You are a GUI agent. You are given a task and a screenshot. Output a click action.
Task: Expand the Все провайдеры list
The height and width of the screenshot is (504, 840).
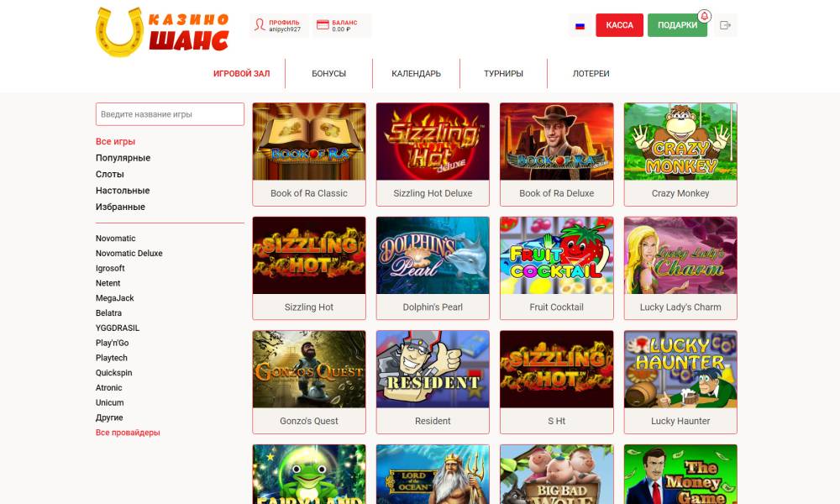(128, 433)
